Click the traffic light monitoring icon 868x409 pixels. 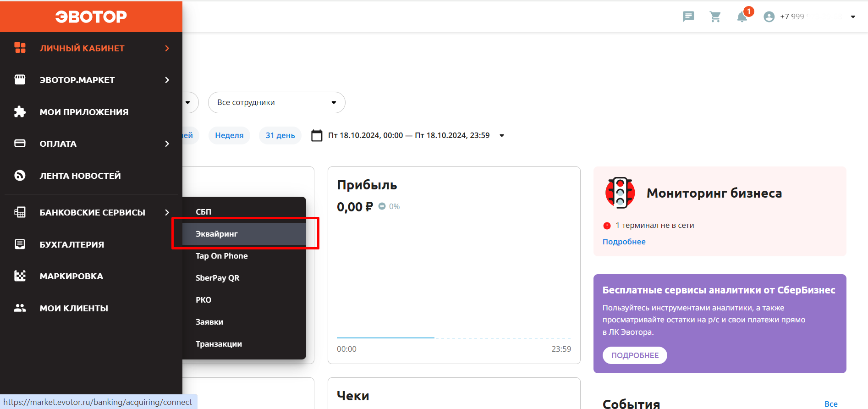(620, 193)
